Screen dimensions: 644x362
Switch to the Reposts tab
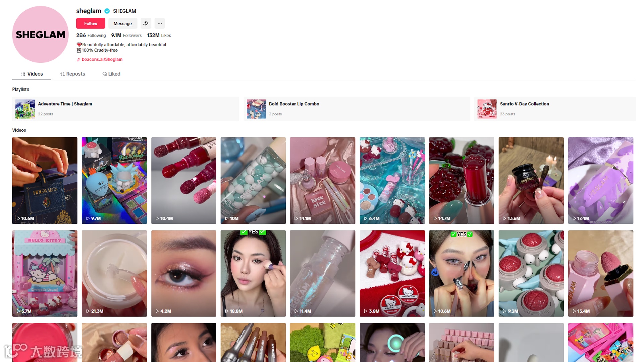click(72, 74)
